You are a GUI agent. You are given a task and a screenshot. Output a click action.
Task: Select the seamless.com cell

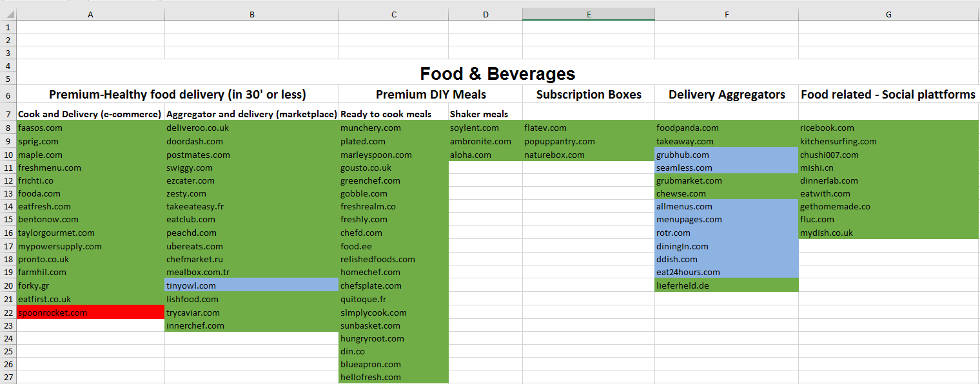[x=727, y=168]
